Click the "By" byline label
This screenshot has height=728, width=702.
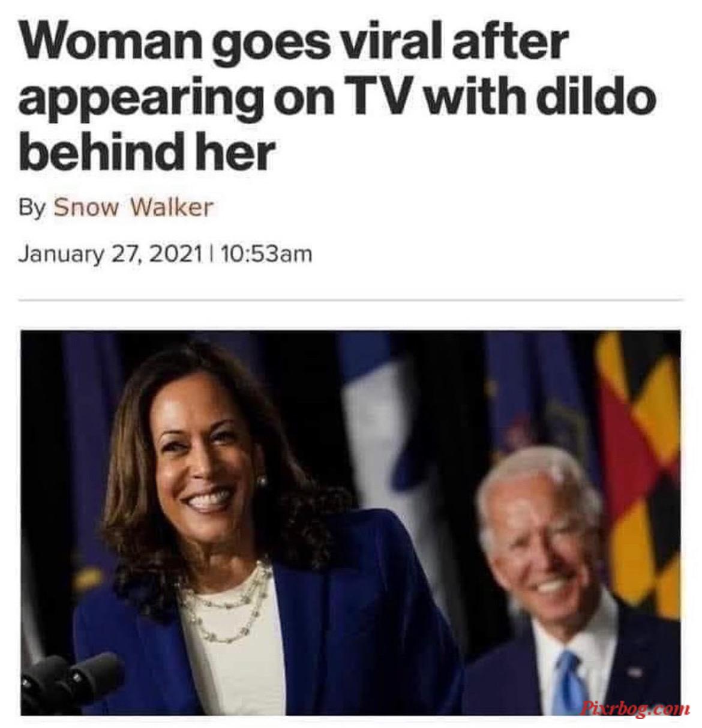(x=32, y=208)
